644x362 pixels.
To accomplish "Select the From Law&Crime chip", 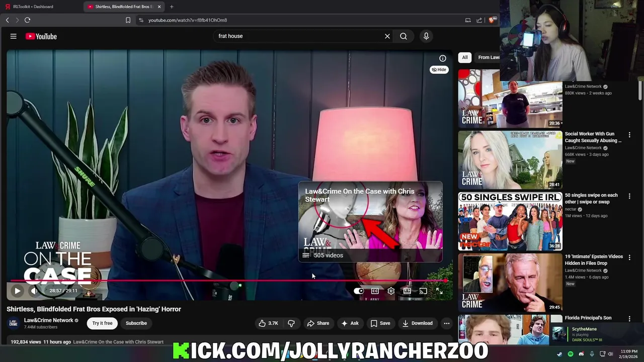I will click(488, 57).
